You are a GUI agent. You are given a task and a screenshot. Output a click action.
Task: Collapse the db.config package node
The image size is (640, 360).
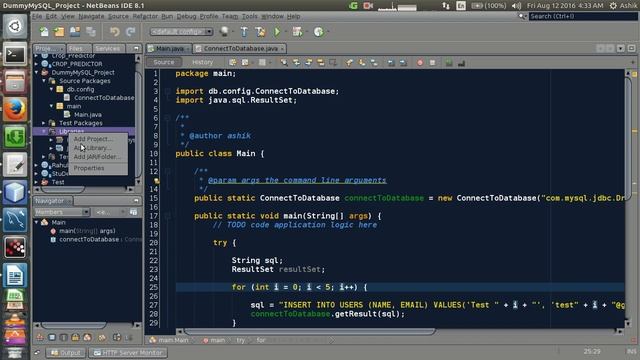coord(52,89)
